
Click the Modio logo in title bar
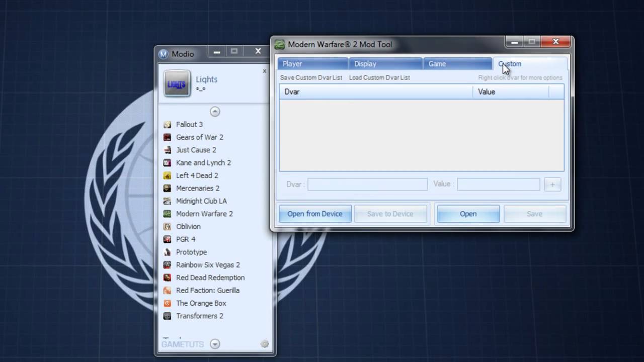163,54
